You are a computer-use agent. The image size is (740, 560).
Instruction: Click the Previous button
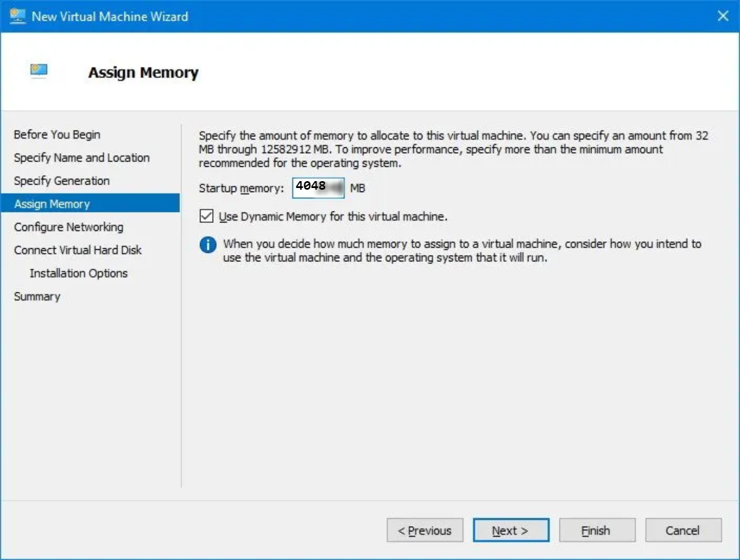[425, 530]
